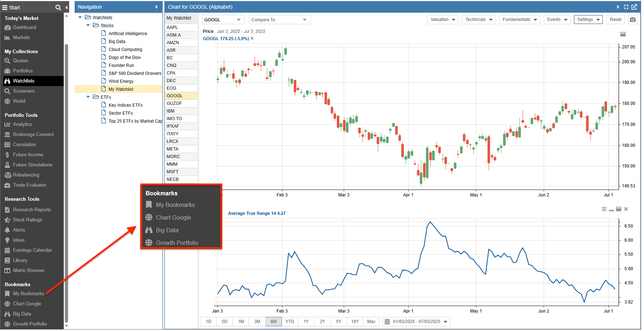Open the Rebalancing portfolio tool
The width and height of the screenshot is (644, 331).
click(26, 175)
